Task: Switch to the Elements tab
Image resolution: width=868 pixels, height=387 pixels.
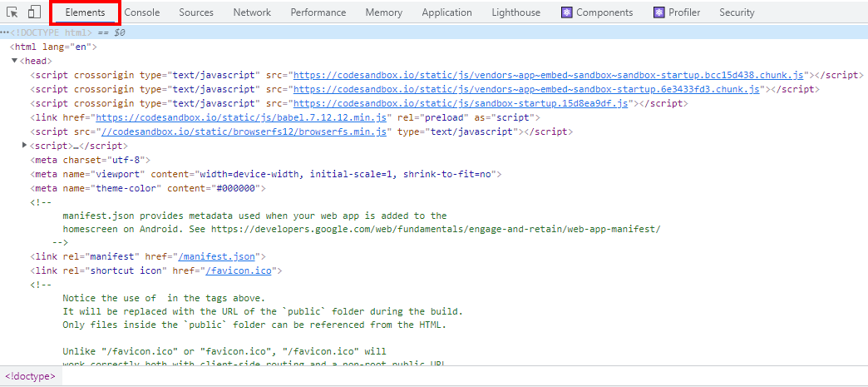Action: coord(85,12)
